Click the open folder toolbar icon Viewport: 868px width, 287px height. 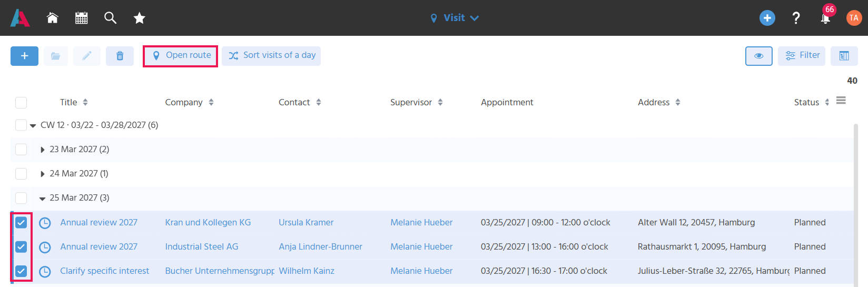point(56,56)
